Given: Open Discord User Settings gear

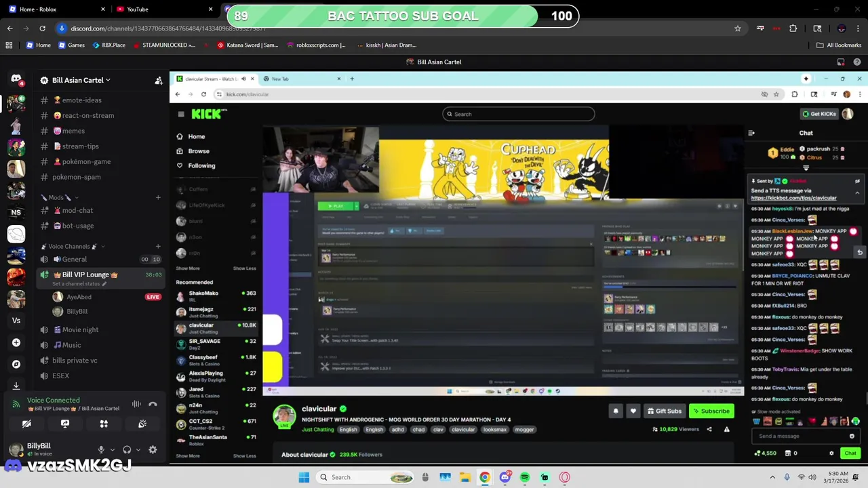Looking at the screenshot, I should point(153,449).
